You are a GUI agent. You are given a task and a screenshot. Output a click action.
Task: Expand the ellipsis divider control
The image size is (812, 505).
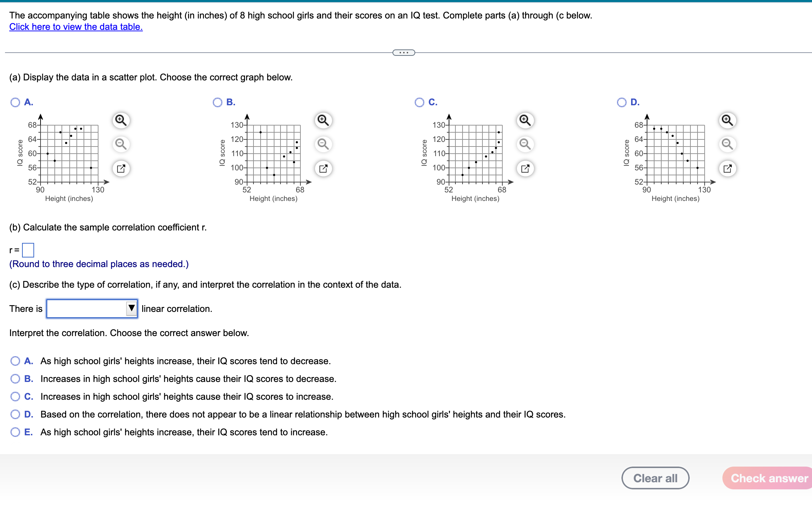coord(404,52)
